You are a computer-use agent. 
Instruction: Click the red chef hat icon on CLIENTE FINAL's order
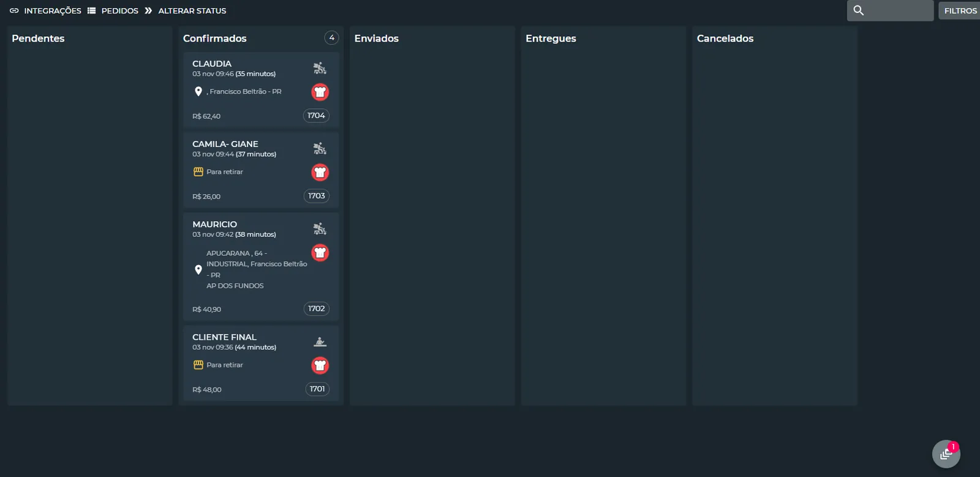click(x=320, y=366)
